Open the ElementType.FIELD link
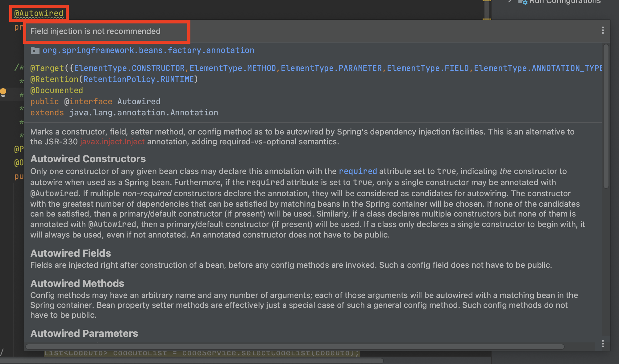The image size is (619, 364). [428, 68]
